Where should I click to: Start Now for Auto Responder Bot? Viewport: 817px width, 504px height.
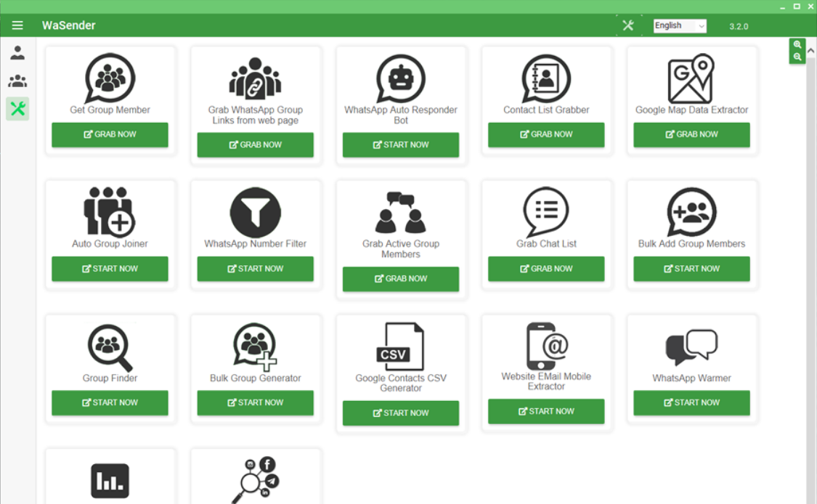(x=401, y=145)
